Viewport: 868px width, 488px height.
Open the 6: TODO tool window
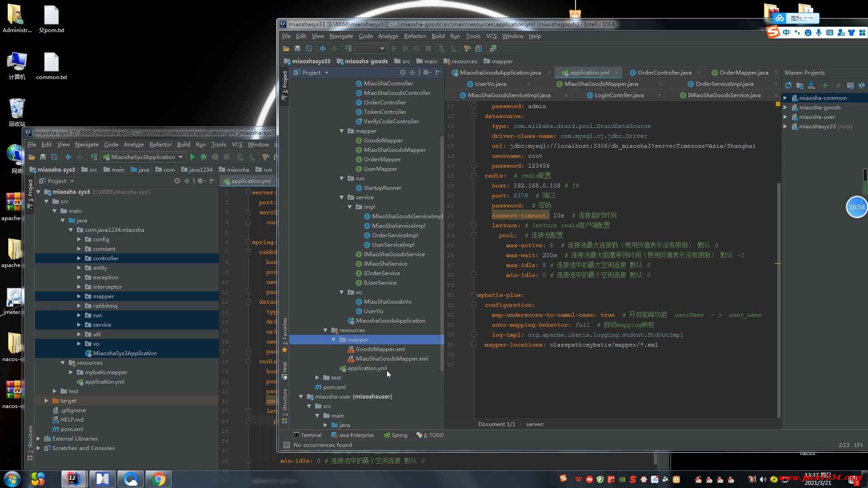click(430, 435)
